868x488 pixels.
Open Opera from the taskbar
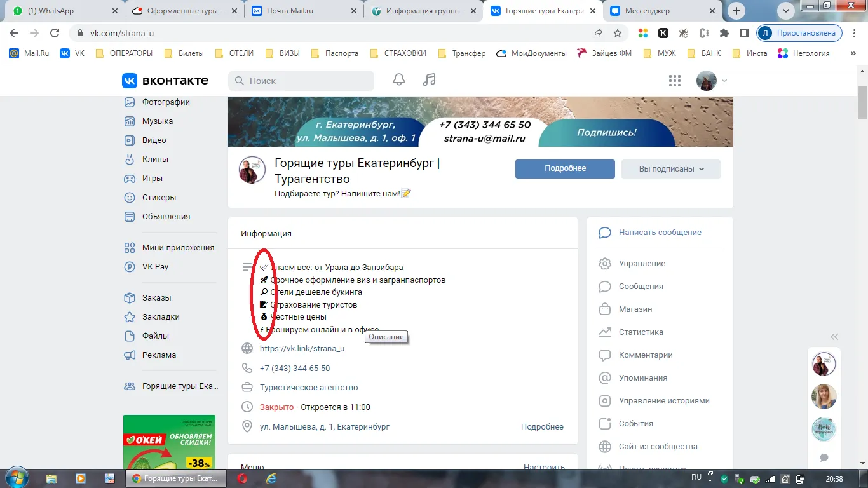[x=242, y=478]
